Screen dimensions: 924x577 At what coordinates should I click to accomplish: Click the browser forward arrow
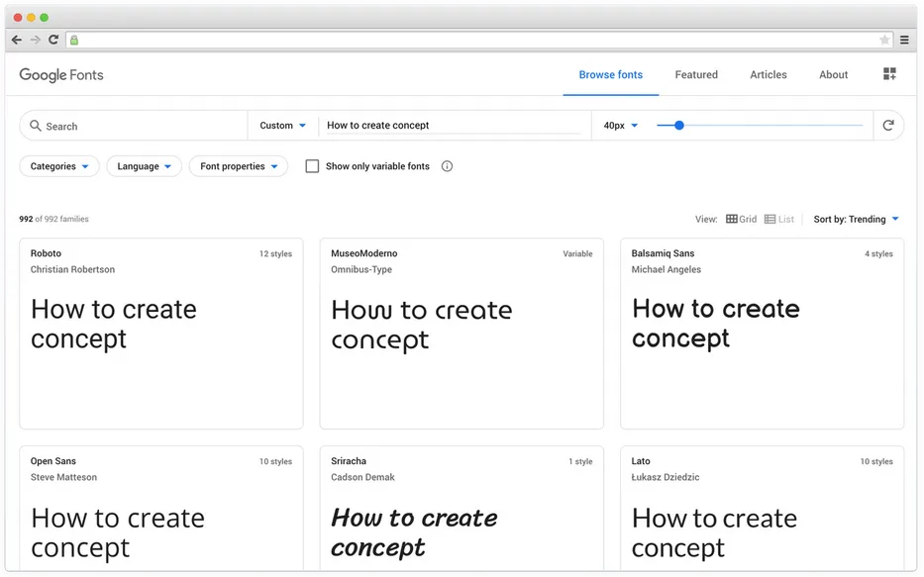36,40
